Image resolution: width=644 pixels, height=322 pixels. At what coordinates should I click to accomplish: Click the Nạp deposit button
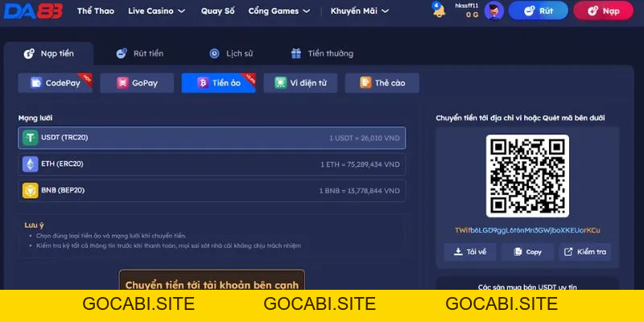click(x=603, y=10)
